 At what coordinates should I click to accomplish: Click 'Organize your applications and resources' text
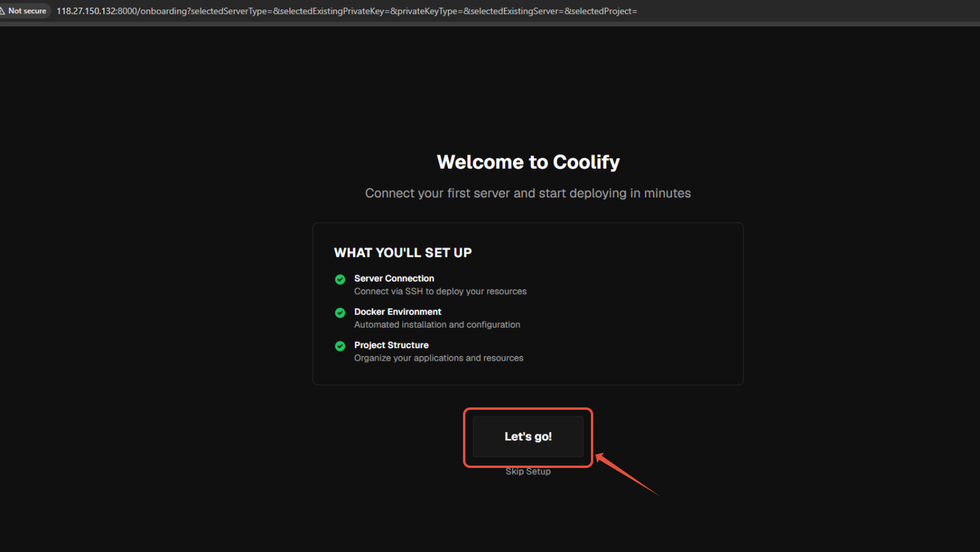pos(439,358)
